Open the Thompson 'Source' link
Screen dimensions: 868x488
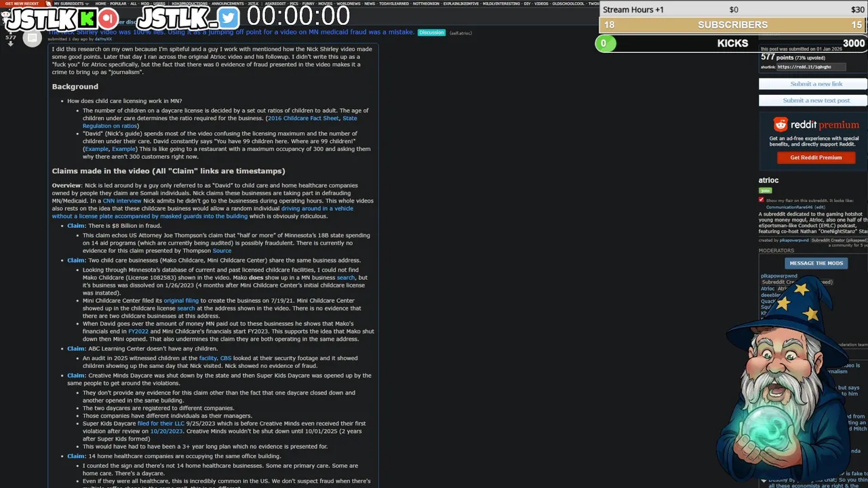tap(222, 251)
